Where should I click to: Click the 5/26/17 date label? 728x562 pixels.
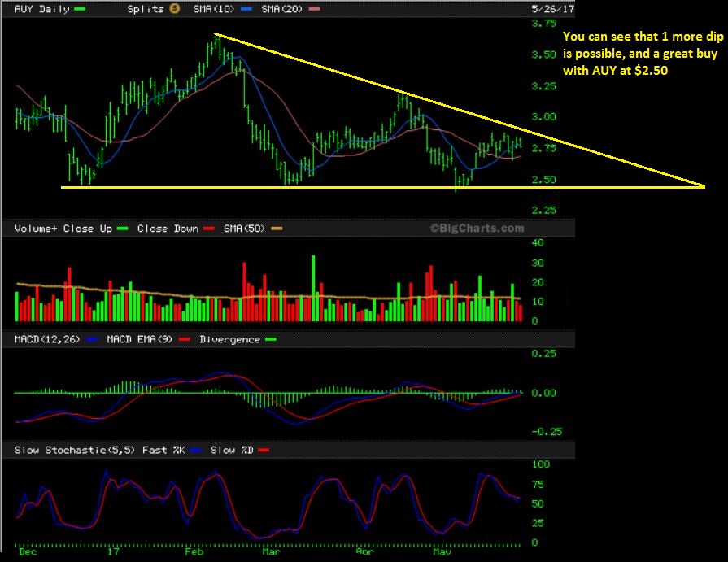[x=553, y=9]
